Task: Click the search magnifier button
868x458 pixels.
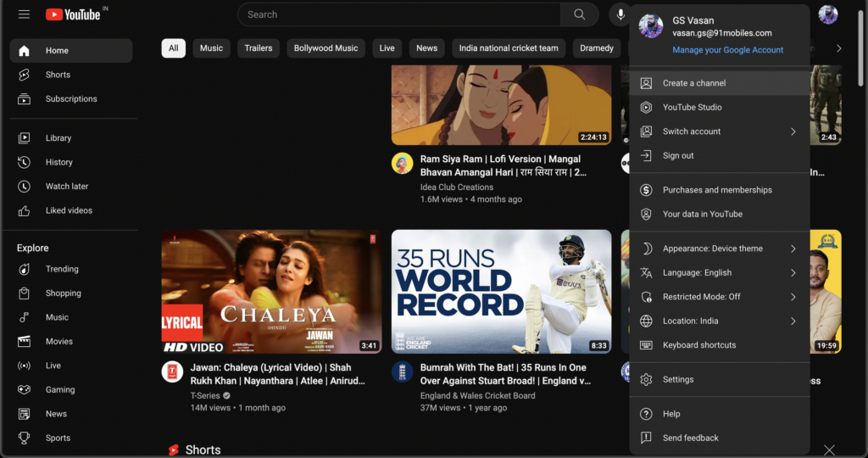Action: click(x=579, y=14)
